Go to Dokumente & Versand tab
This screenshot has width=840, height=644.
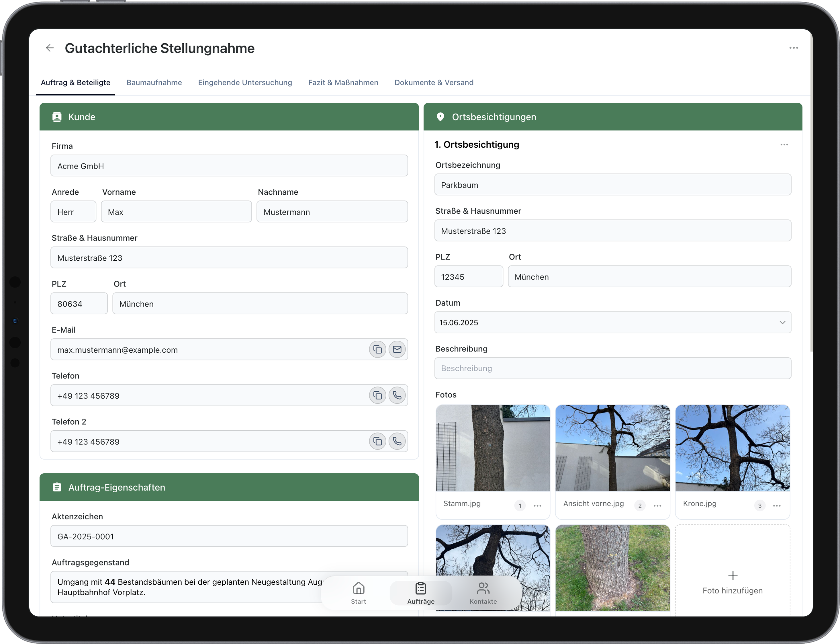[x=434, y=82]
